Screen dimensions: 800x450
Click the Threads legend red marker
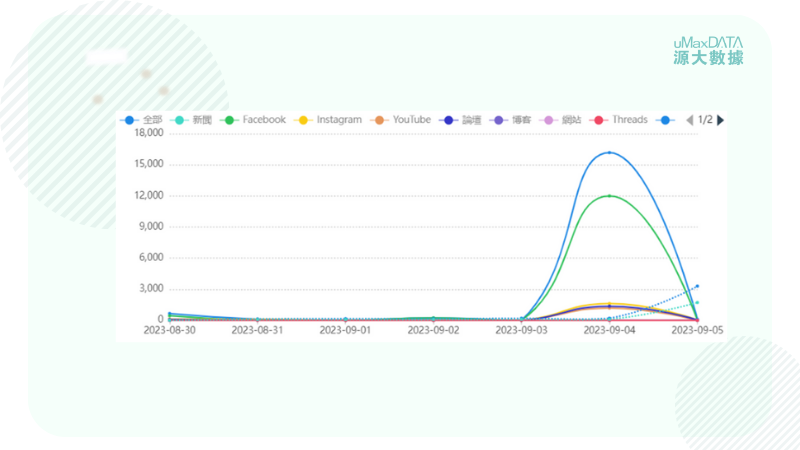[600, 120]
